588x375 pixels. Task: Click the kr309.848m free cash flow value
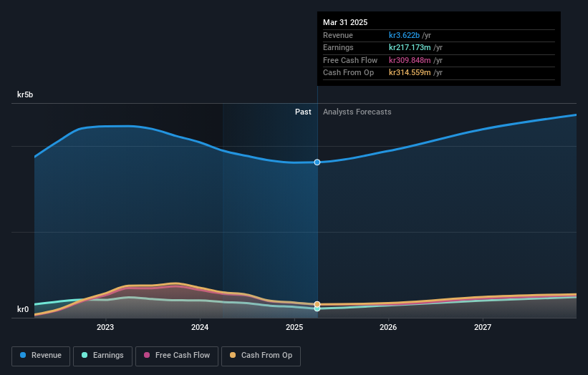tap(410, 60)
